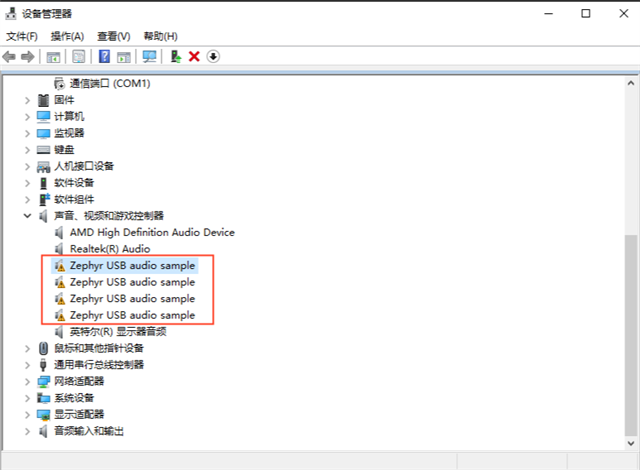Viewport: 640px width, 470px height.
Task: Collapse the 声音、视频和游戏控制器 category
Action: (x=27, y=216)
